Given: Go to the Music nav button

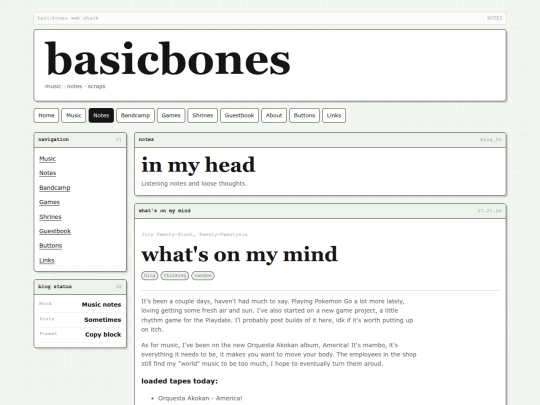Looking at the screenshot, I should pos(74,115).
